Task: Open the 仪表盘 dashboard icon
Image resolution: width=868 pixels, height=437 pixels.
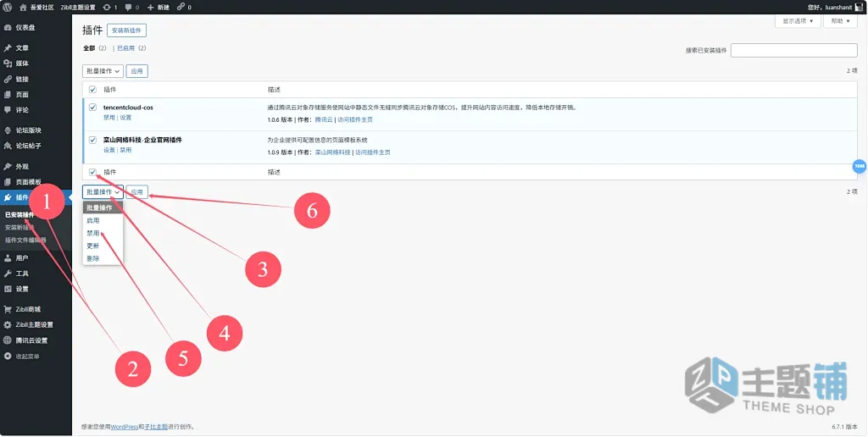Action: [8, 28]
